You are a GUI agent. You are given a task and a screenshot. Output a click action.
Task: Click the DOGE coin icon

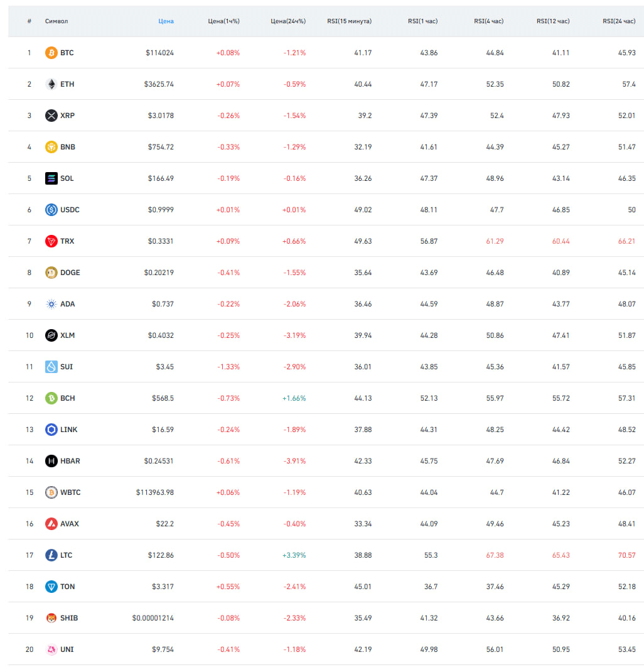click(51, 273)
